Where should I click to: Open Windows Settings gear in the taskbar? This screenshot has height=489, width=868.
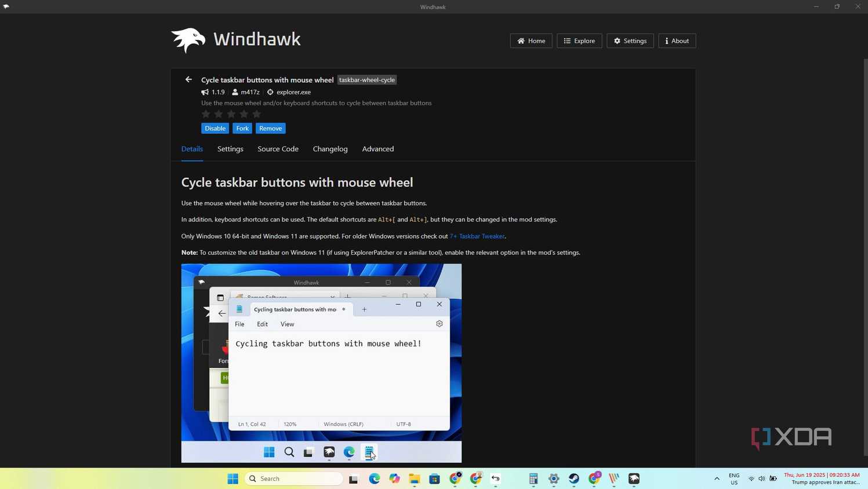[x=554, y=479]
